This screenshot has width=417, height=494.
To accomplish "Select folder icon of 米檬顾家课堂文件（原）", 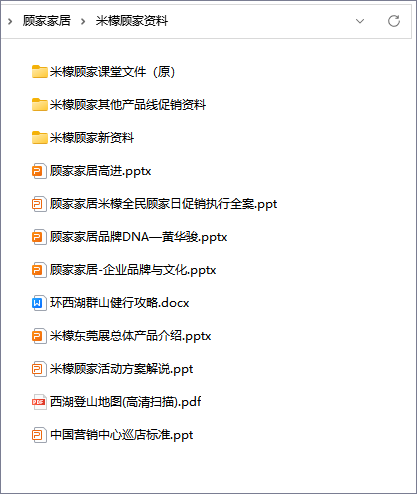I will coord(39,71).
